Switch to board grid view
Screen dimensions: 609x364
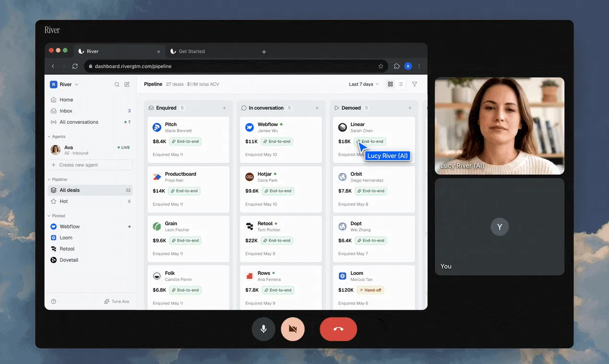tap(390, 84)
